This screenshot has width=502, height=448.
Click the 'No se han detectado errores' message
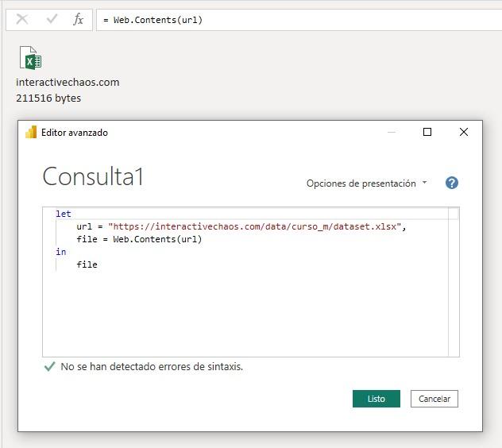(152, 367)
